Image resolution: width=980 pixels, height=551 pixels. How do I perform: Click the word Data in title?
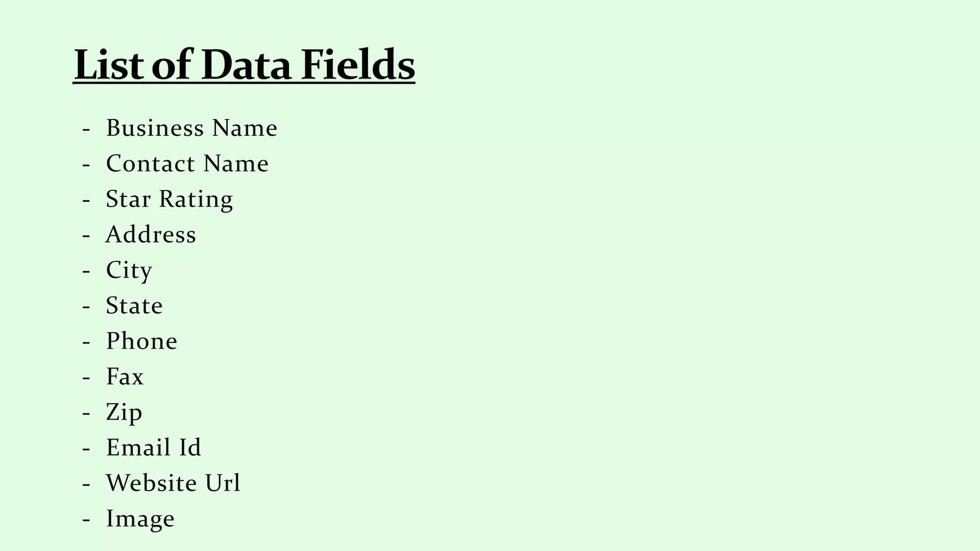[x=246, y=65]
